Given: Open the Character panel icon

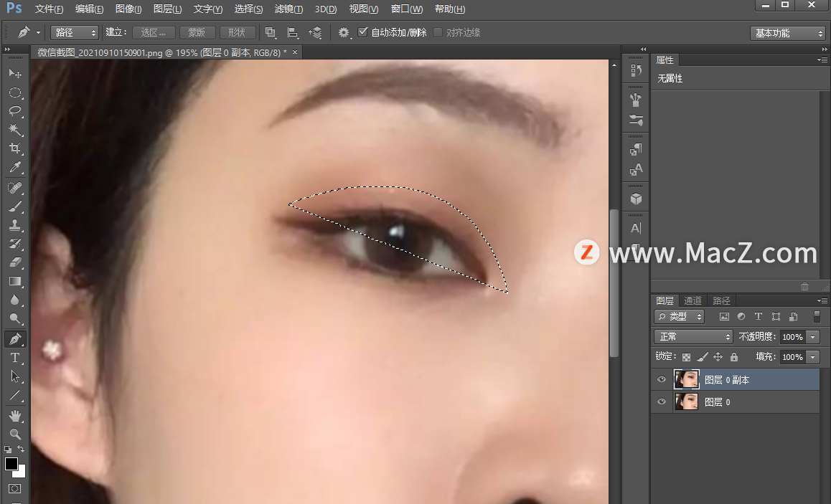Looking at the screenshot, I should (636, 228).
